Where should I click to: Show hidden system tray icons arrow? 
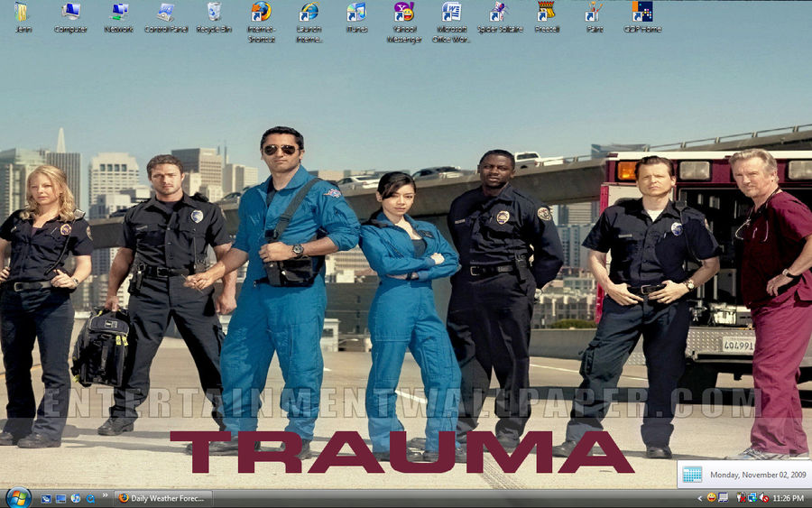pos(699,498)
